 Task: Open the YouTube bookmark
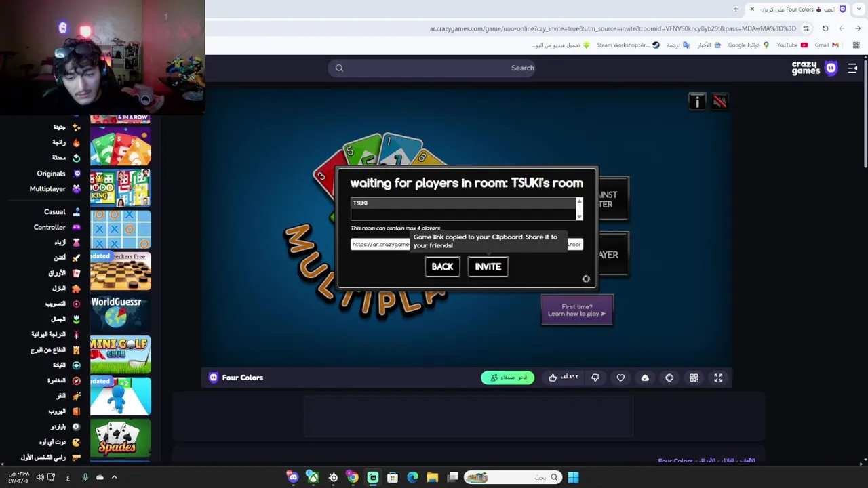click(x=792, y=45)
